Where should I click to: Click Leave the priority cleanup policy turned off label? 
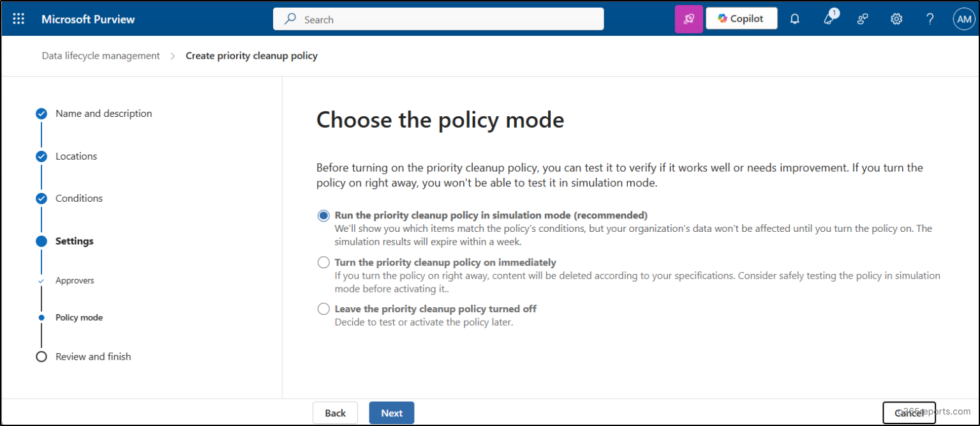click(436, 309)
